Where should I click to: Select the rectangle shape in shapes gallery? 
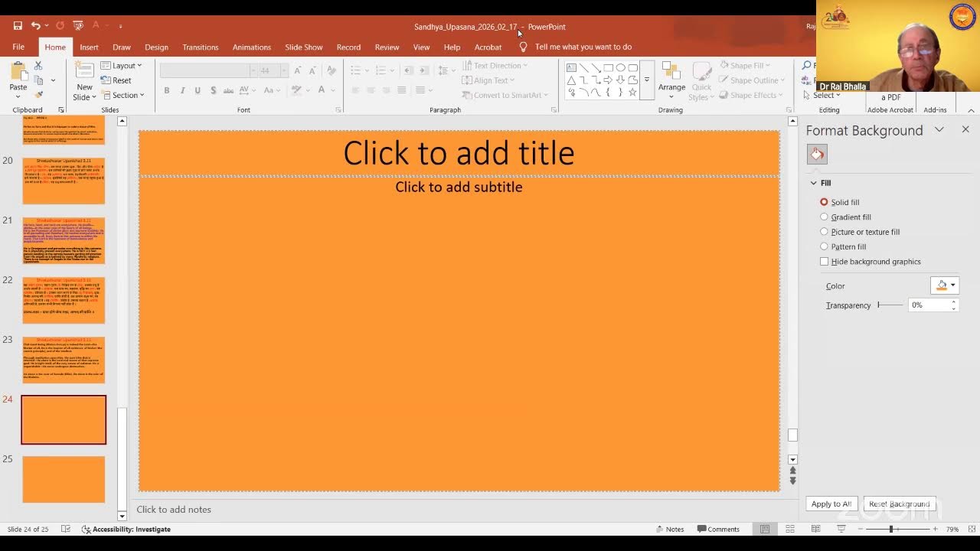coord(608,67)
